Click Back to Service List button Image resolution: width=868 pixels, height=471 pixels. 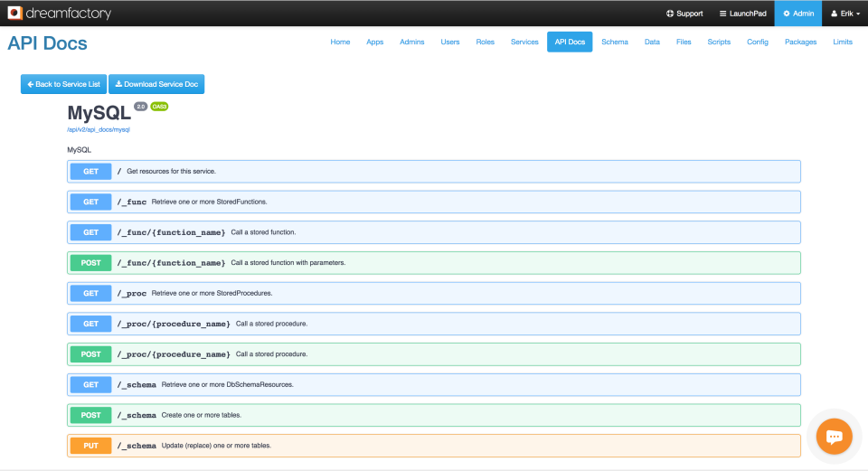63,84
